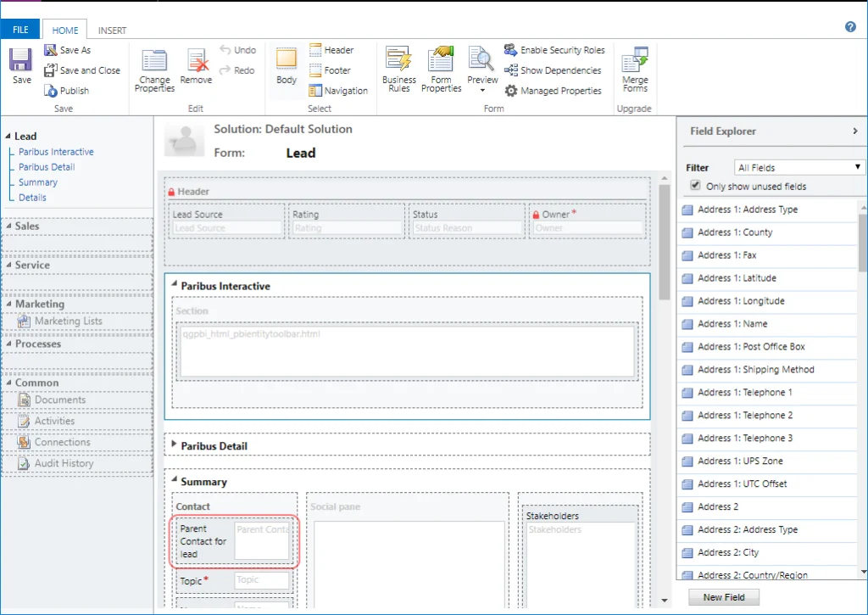Open the Paribus Detail navigation link
This screenshot has height=615, width=868.
[x=47, y=167]
